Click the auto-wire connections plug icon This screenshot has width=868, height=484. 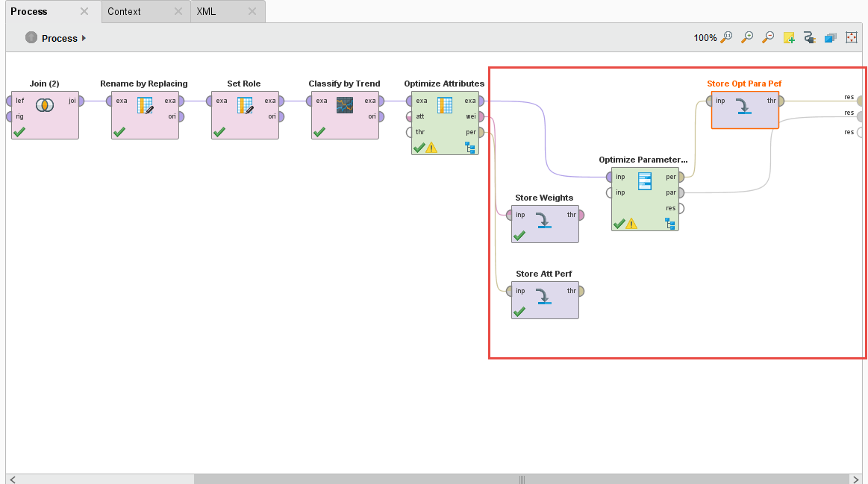(x=809, y=37)
